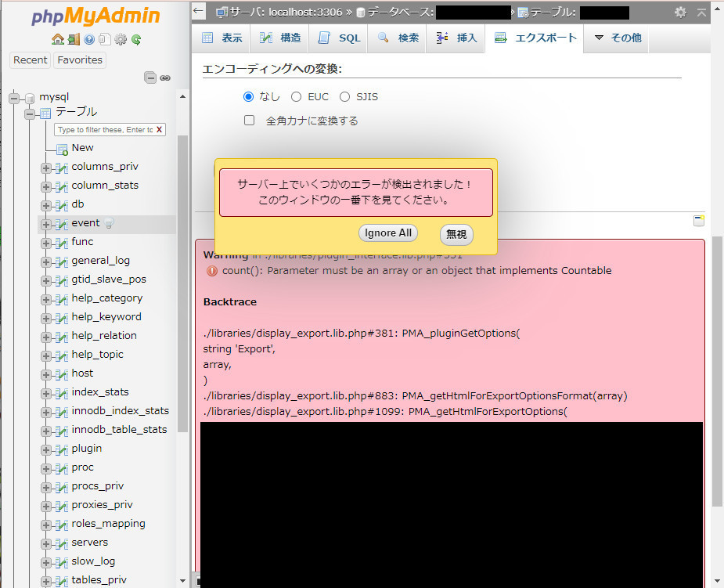Expand the event table node
724x588 pixels.
pyautogui.click(x=46, y=222)
